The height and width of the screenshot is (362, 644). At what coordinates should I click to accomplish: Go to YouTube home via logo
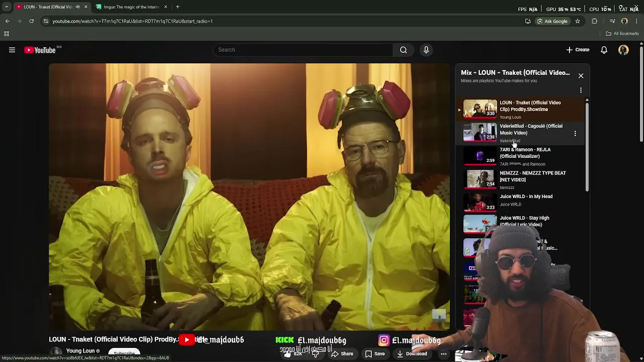(x=40, y=50)
